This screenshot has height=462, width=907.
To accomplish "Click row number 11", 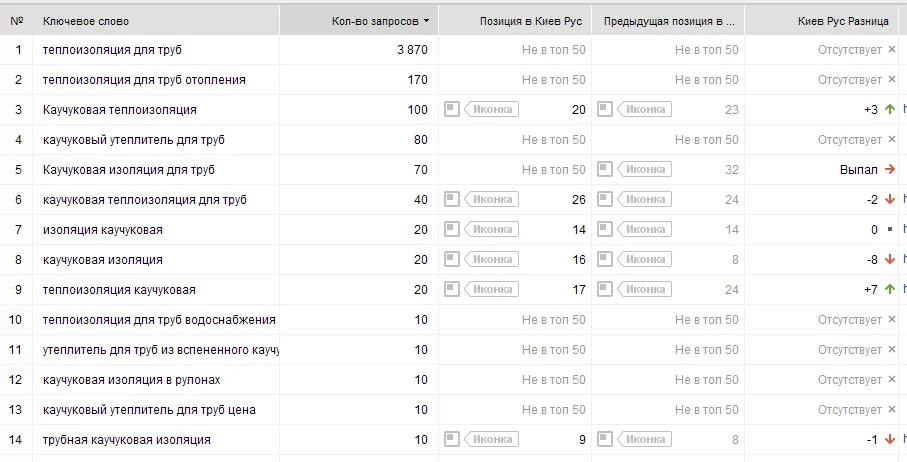I will (x=16, y=350).
